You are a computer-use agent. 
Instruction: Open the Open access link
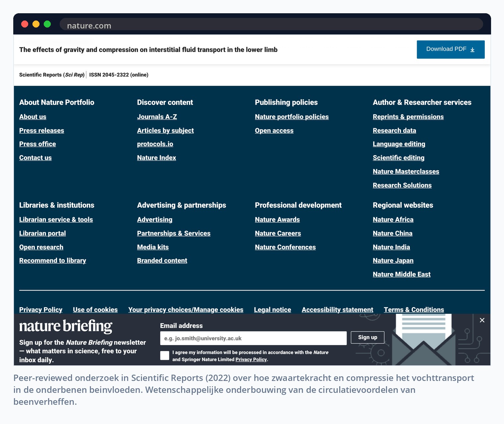pos(274,131)
